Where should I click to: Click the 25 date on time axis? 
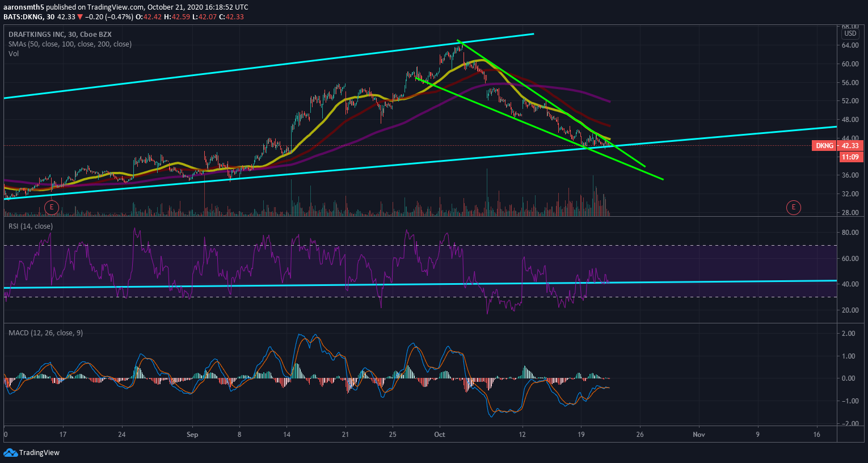coord(393,435)
